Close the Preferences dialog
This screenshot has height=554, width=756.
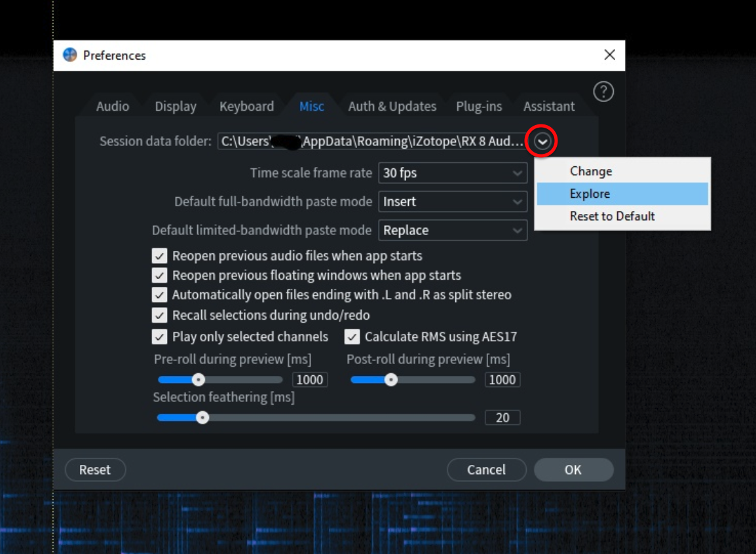tap(609, 55)
